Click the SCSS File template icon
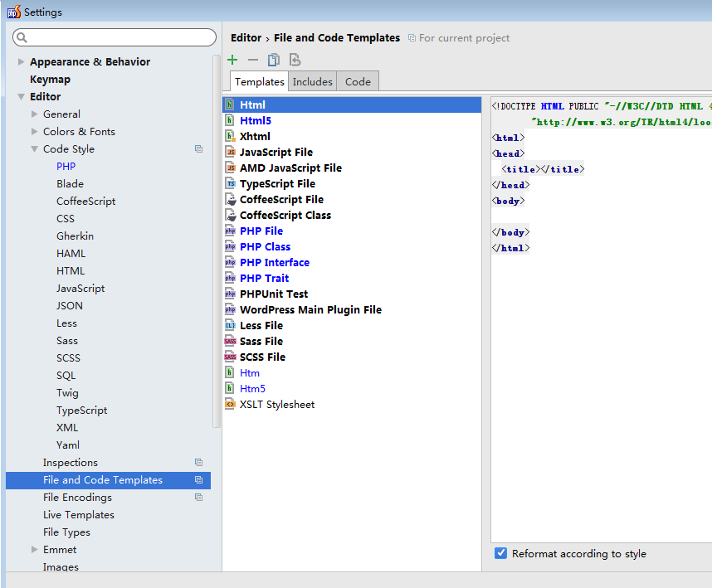The width and height of the screenshot is (712, 588). click(230, 357)
